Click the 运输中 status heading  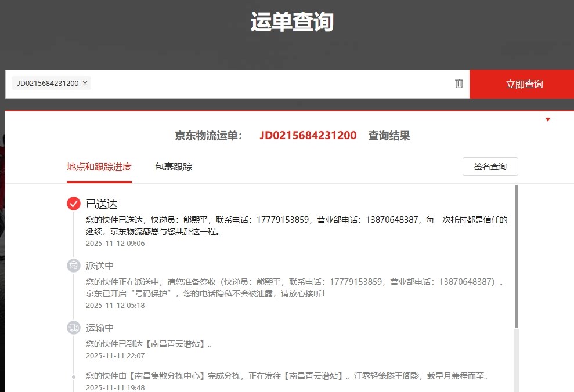[100, 328]
